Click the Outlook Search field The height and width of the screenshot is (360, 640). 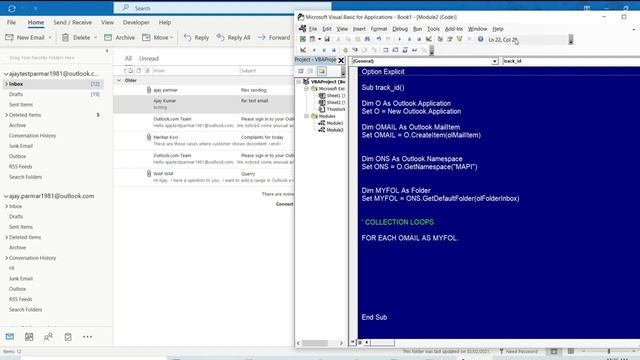[222, 8]
